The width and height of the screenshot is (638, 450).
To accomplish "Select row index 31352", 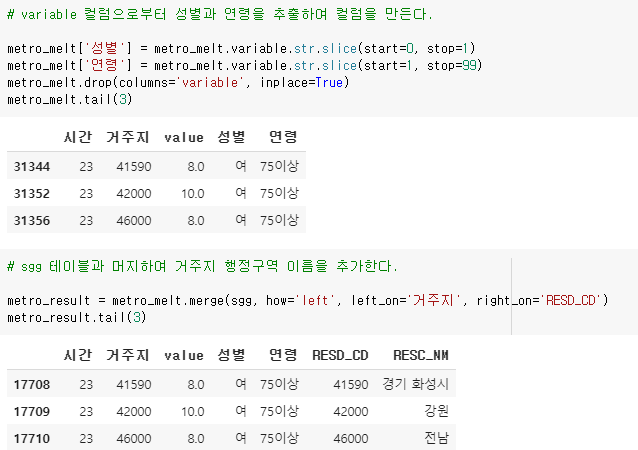I will point(32,193).
